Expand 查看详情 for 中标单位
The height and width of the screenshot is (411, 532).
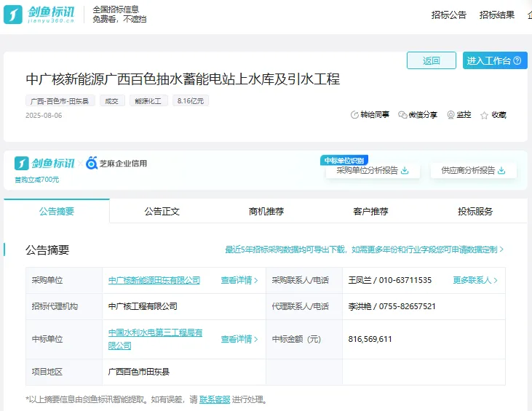tap(239, 339)
